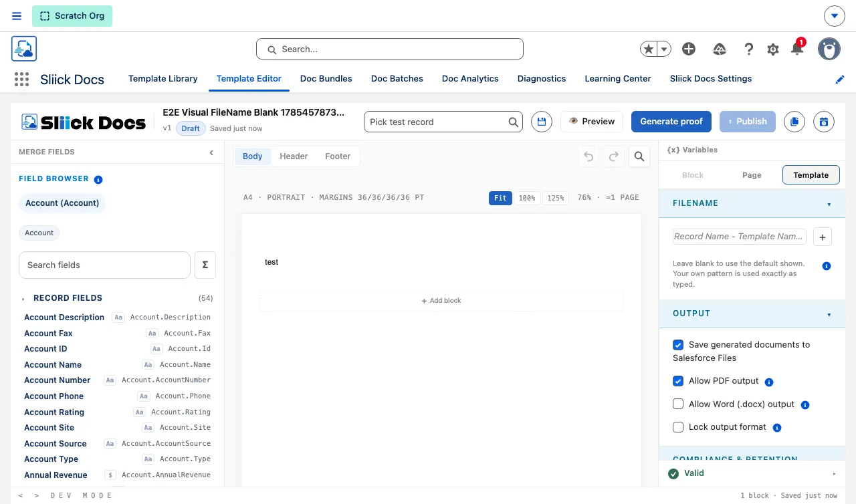Viewport: 856px width, 504px height.
Task: Click the calendar icon next to copy
Action: point(824,122)
